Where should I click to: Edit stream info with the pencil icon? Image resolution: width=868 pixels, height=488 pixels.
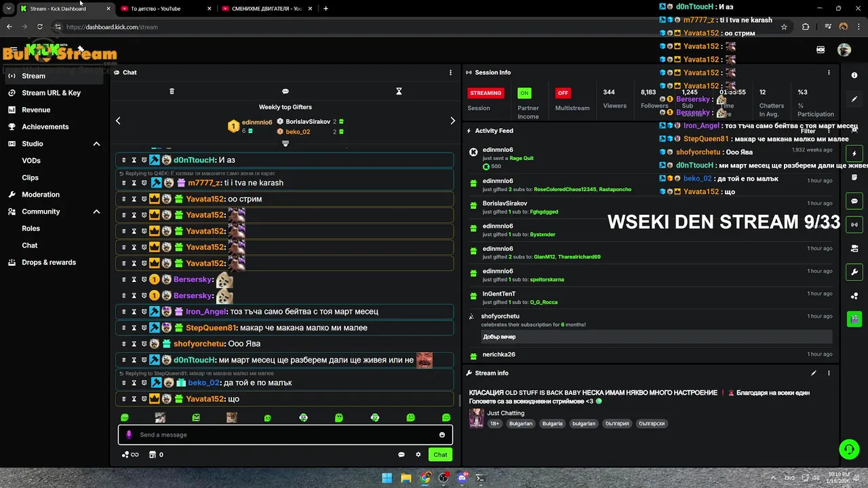click(814, 373)
